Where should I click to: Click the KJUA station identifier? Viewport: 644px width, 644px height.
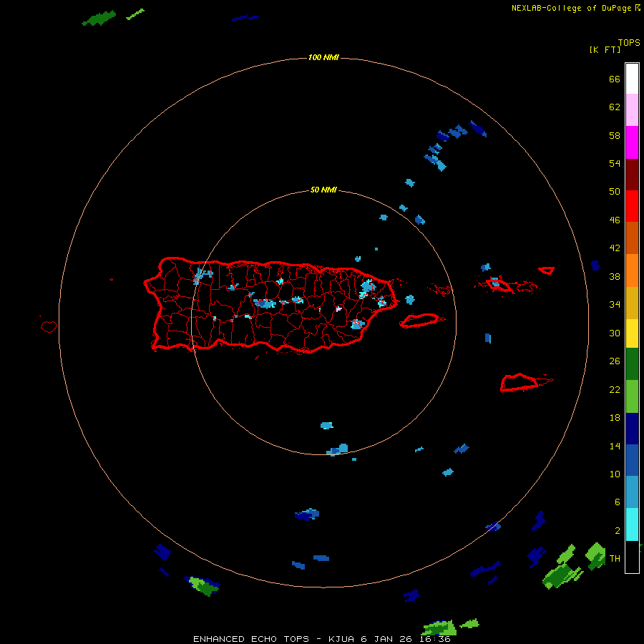point(342,639)
